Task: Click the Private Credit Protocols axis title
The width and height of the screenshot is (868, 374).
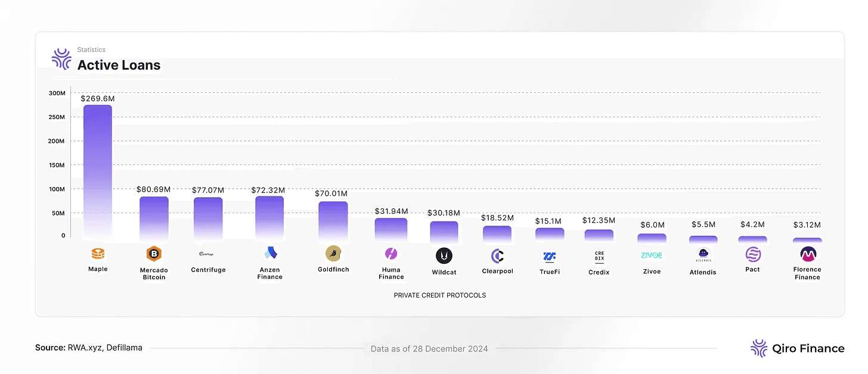Action: [440, 295]
